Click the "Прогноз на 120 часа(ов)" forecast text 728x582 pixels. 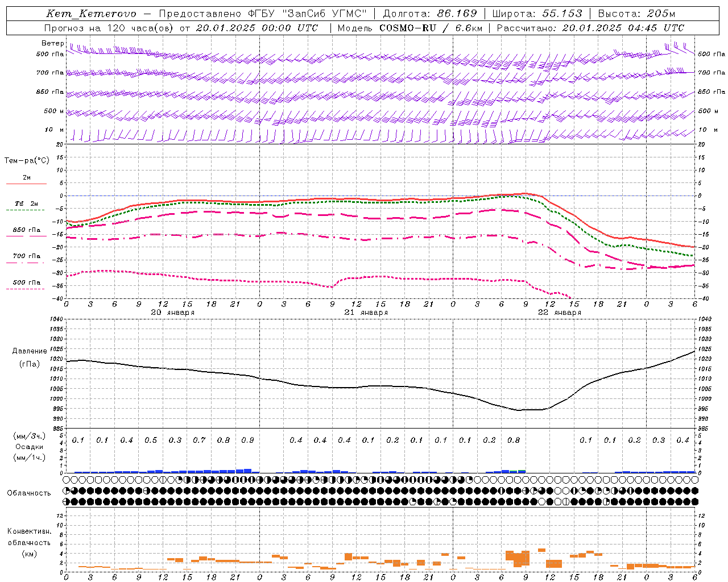[x=109, y=28]
